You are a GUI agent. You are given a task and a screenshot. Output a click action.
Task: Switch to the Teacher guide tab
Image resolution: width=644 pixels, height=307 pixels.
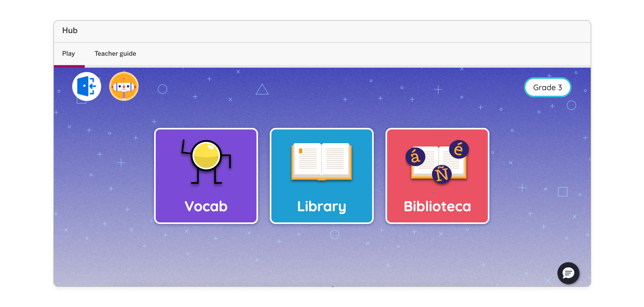pyautogui.click(x=115, y=54)
